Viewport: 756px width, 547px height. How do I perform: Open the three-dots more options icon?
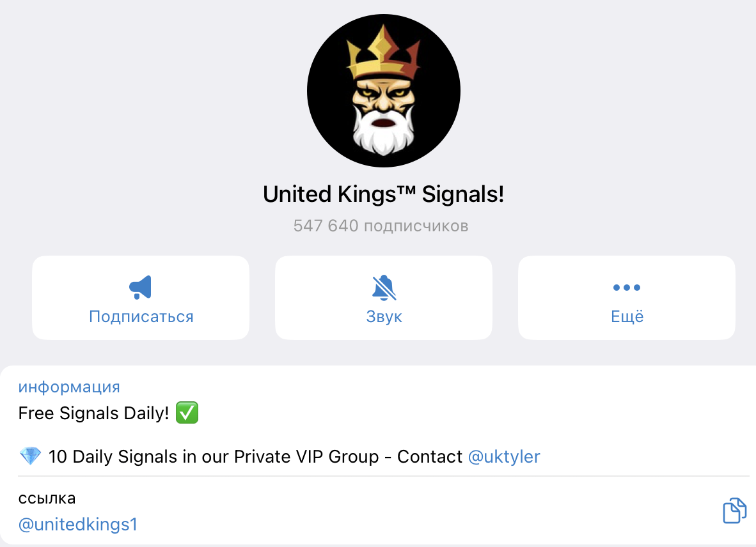point(627,288)
